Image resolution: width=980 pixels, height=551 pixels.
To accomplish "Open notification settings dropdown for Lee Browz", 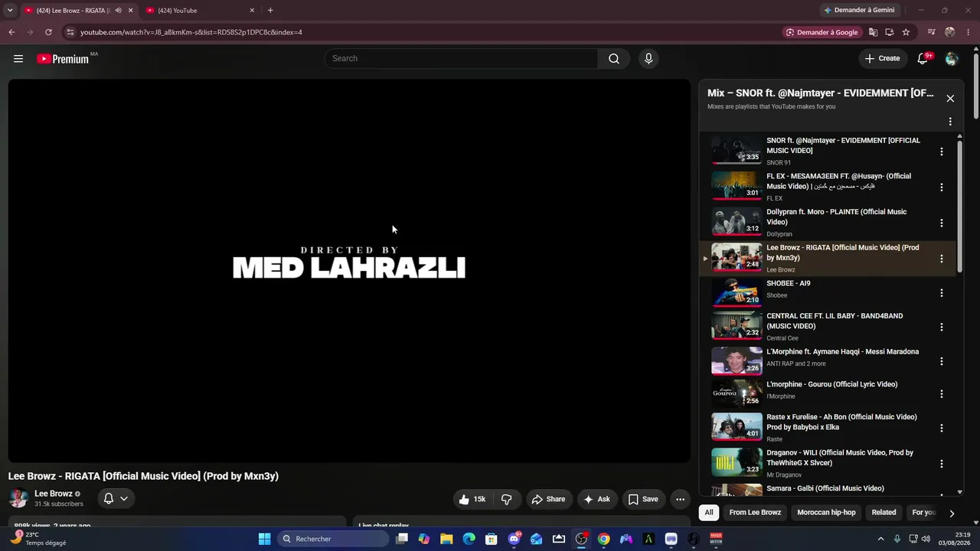I will (116, 499).
